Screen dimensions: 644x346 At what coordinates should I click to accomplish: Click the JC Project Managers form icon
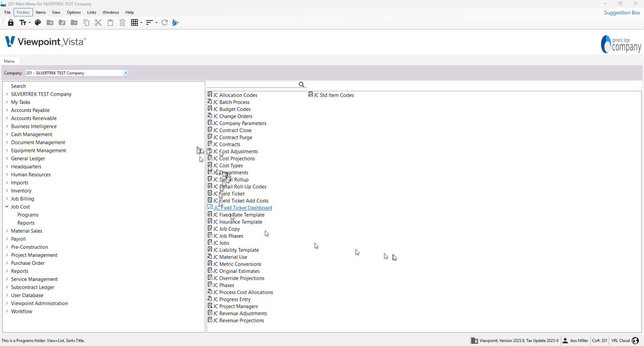coord(210,306)
